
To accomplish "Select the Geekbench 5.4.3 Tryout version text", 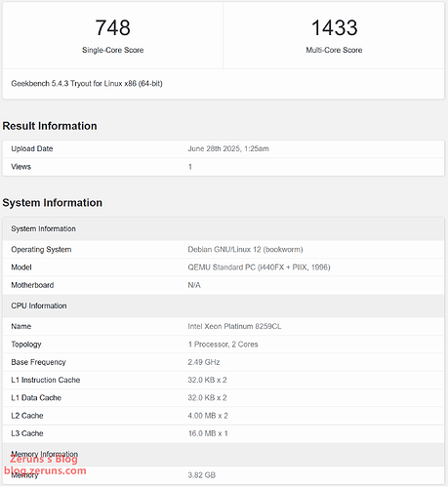I will coord(87,84).
